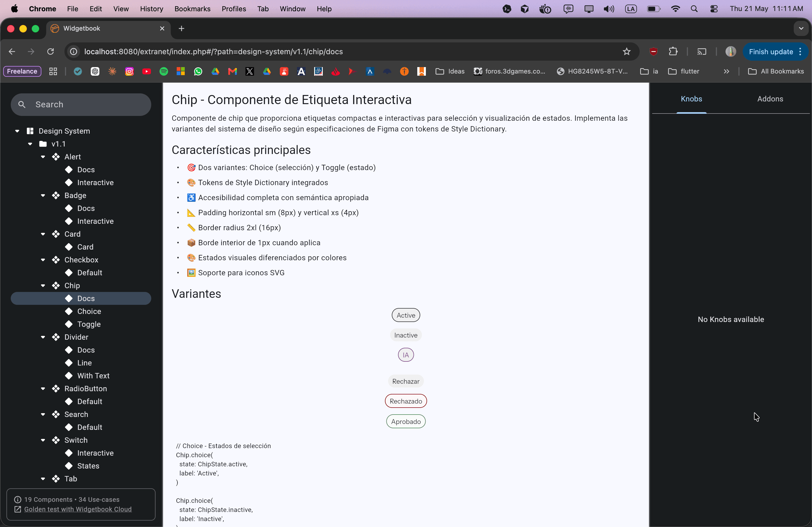Open the Instagram bookmark icon
Viewport: 812px width, 527px height.
coord(129,71)
